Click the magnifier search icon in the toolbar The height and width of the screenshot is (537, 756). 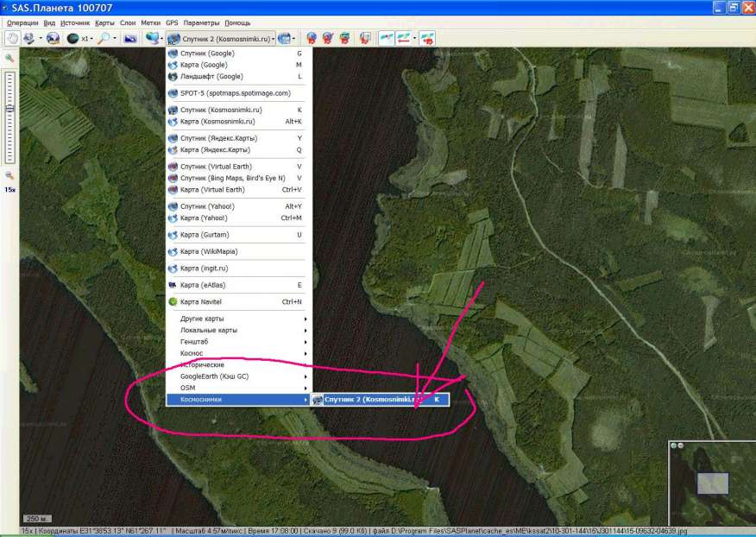(x=103, y=39)
